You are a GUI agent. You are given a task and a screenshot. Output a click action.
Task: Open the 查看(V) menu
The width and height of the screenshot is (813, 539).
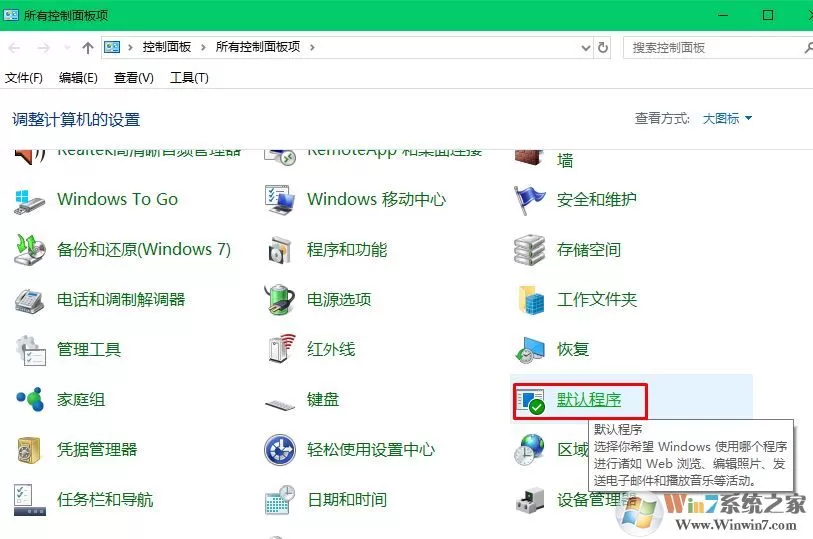tap(134, 78)
